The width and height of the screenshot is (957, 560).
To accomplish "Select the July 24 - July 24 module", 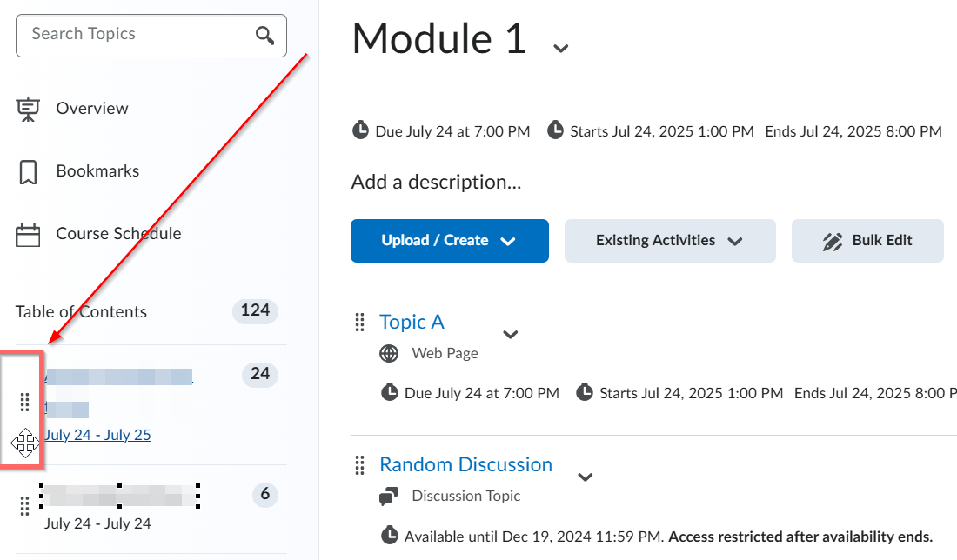I will pyautogui.click(x=97, y=523).
